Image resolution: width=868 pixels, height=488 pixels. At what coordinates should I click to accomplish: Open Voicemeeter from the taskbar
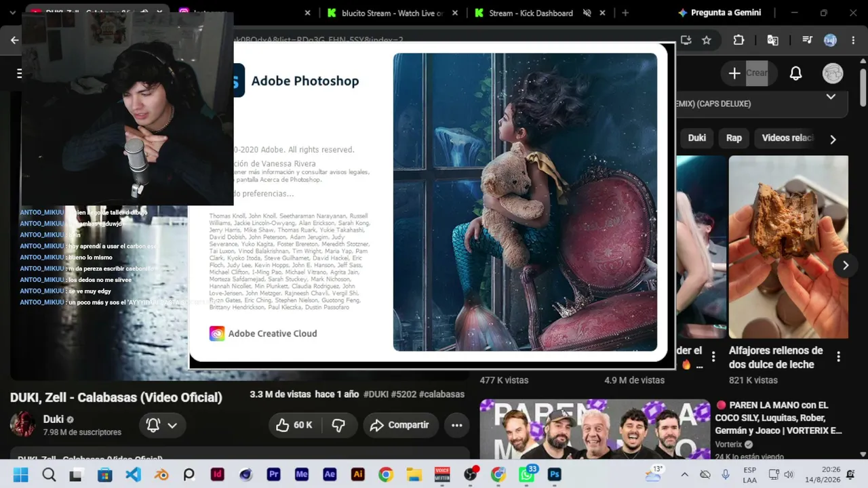(x=442, y=474)
